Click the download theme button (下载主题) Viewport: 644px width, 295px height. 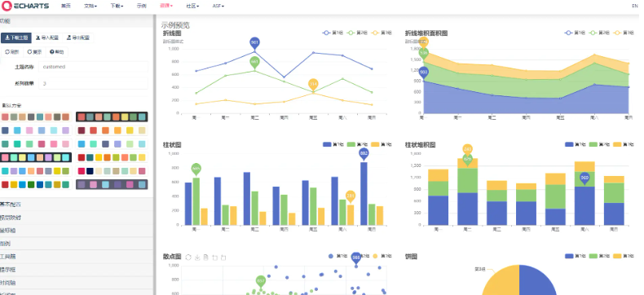(x=16, y=37)
